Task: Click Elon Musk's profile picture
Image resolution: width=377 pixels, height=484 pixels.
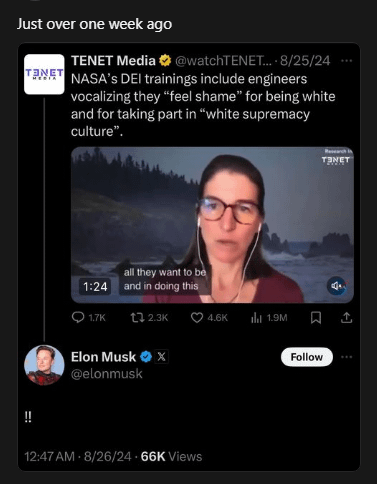Action: (x=44, y=365)
